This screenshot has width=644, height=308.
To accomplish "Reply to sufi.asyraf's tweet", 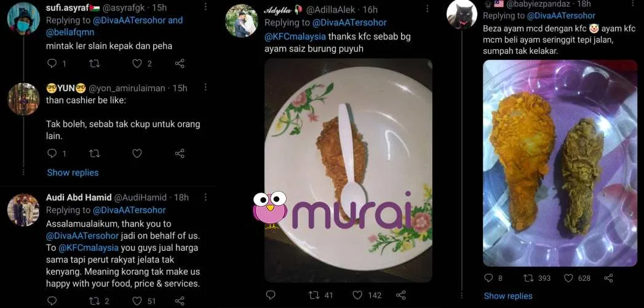I will point(52,63).
